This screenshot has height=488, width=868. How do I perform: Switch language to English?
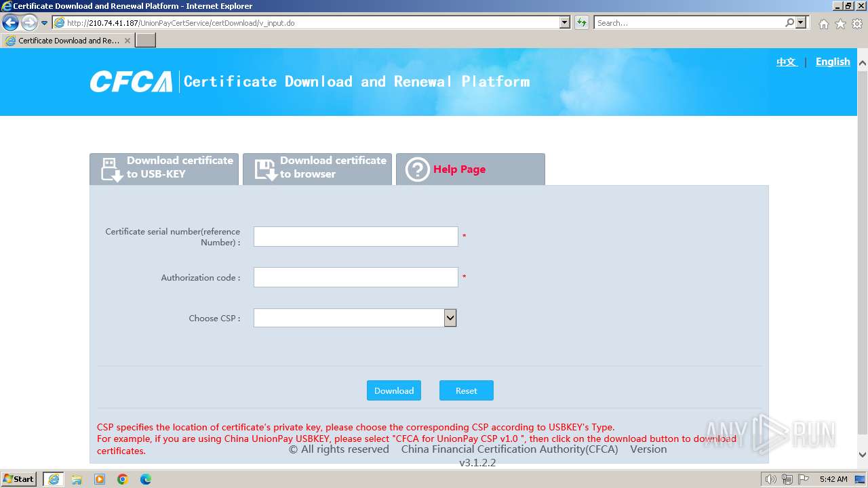pyautogui.click(x=833, y=62)
